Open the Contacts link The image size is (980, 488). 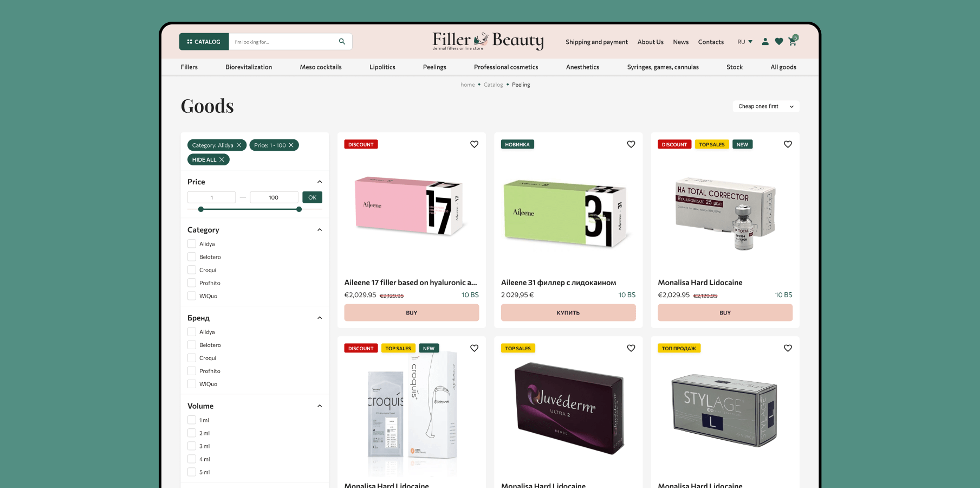tap(711, 42)
